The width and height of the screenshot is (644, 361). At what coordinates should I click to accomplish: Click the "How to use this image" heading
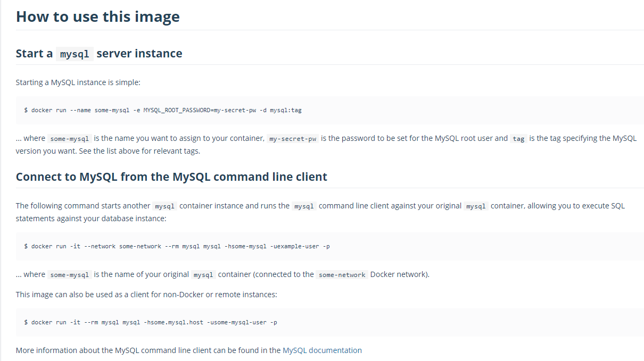tap(98, 16)
